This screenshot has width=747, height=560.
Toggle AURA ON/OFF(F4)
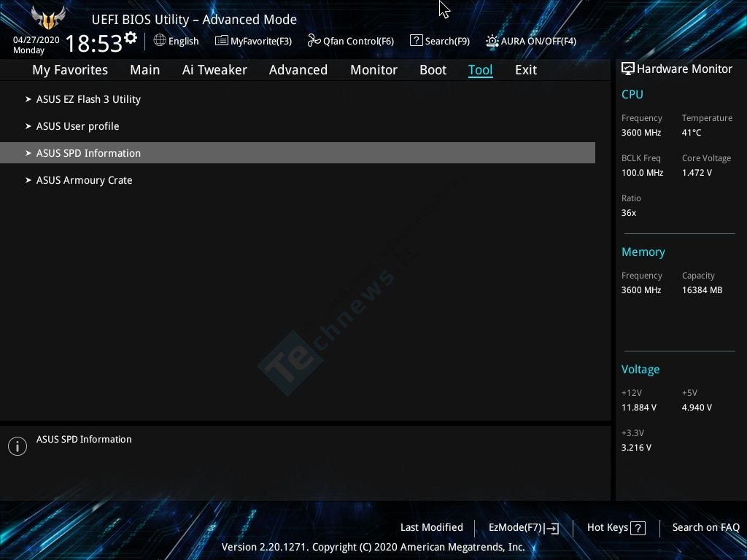coord(538,42)
